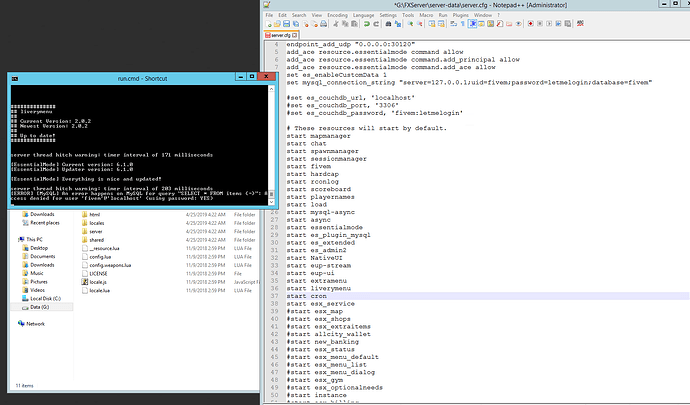Viewport: 690px width, 405px height.
Task: Toggle the highlighted Indent guide icon
Action: [x=472, y=24]
